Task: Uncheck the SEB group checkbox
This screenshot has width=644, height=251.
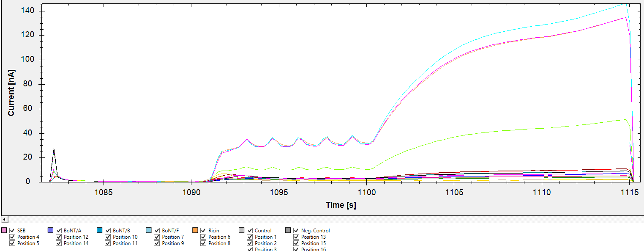Action: [12, 231]
